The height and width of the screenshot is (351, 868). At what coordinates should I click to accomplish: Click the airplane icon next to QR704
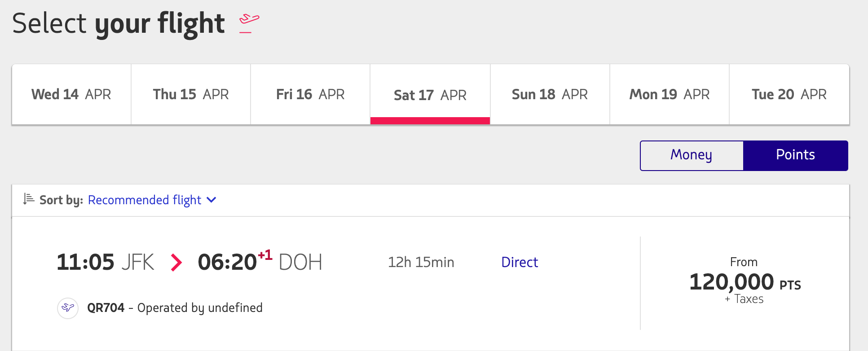(67, 308)
